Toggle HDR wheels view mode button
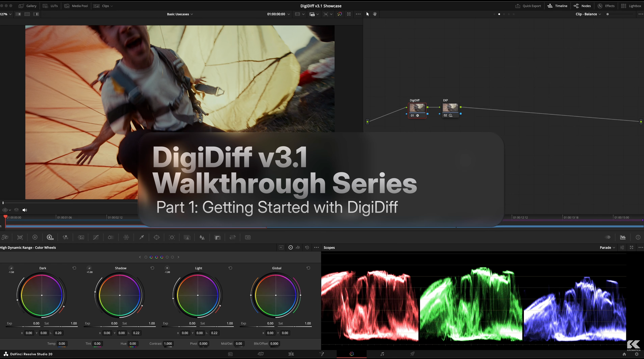The height and width of the screenshot is (359, 644). coord(290,248)
